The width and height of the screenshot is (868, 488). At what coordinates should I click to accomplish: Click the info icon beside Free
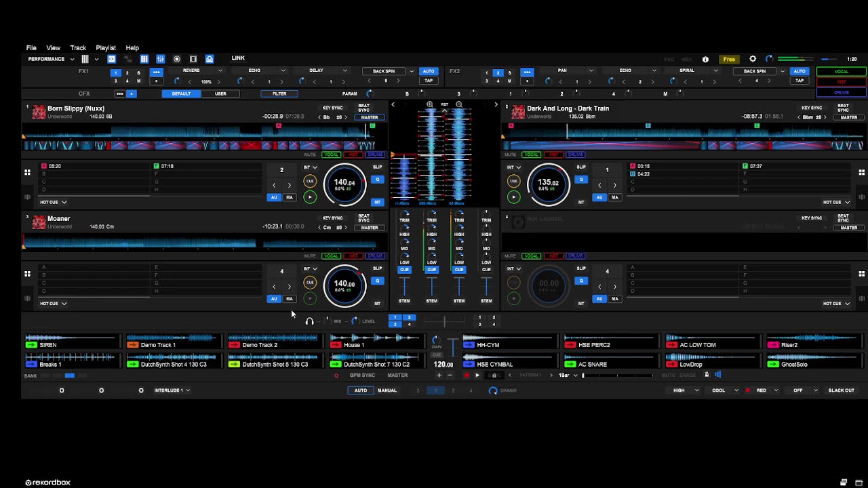705,59
